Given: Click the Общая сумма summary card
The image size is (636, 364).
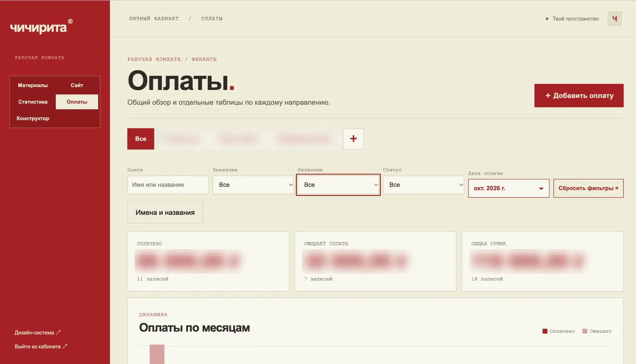Looking at the screenshot, I should tap(542, 261).
